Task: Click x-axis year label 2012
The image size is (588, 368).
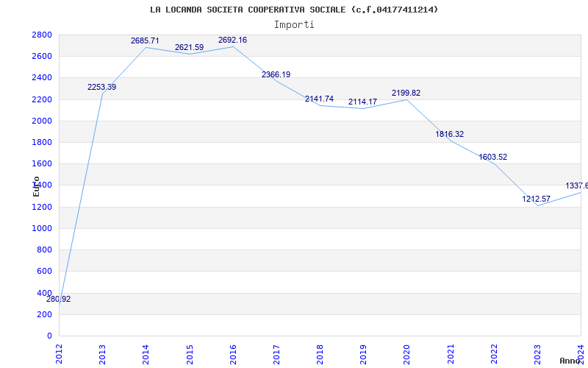Action: [x=59, y=354]
